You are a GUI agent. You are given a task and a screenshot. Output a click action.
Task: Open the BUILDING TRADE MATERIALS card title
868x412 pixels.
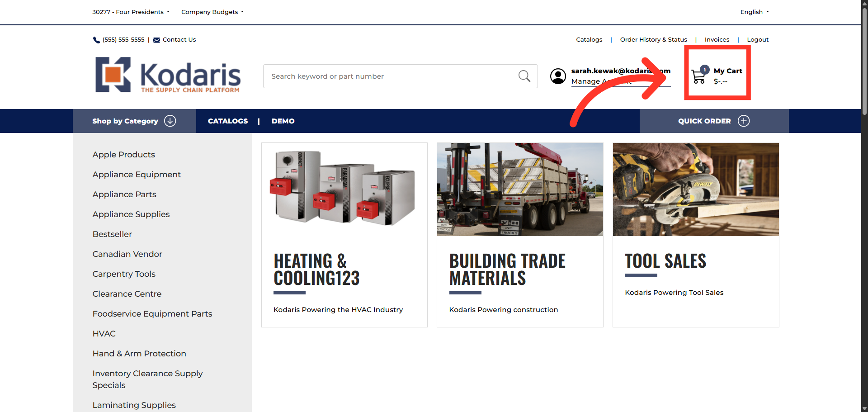tap(507, 270)
